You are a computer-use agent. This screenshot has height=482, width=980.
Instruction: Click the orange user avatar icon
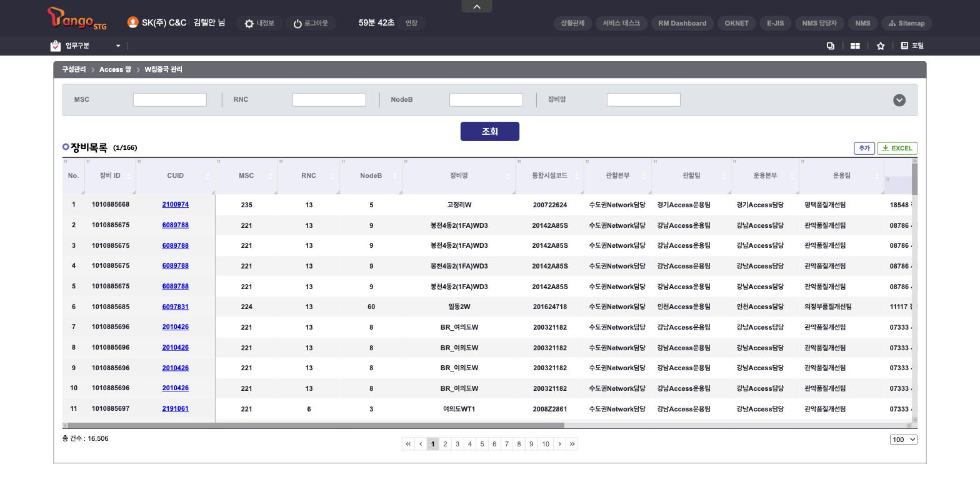coord(132,22)
